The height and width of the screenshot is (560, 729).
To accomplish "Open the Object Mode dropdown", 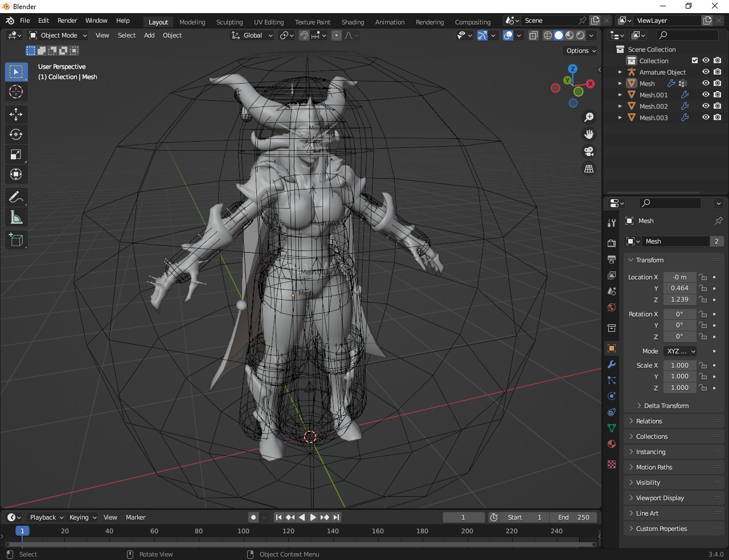I will [58, 35].
